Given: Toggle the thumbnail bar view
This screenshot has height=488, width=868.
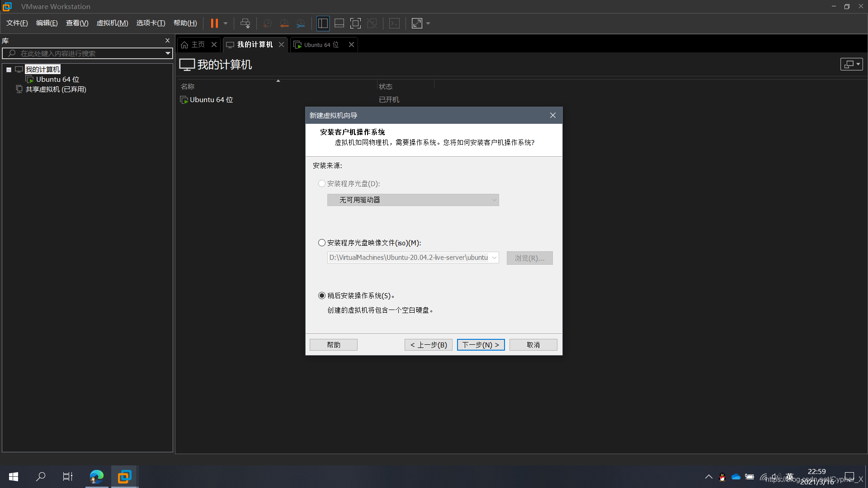Looking at the screenshot, I should [339, 23].
